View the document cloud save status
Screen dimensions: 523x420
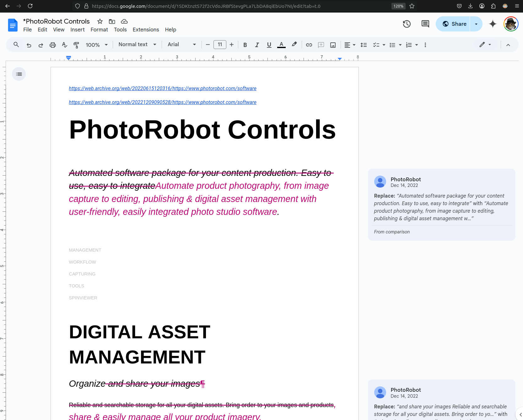[x=124, y=21]
